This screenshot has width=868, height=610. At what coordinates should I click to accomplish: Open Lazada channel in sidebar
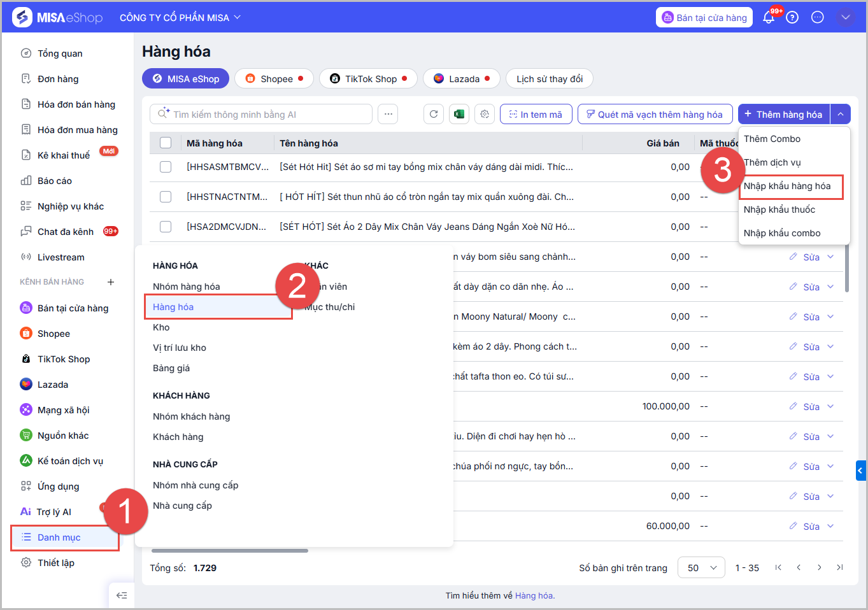(53, 385)
